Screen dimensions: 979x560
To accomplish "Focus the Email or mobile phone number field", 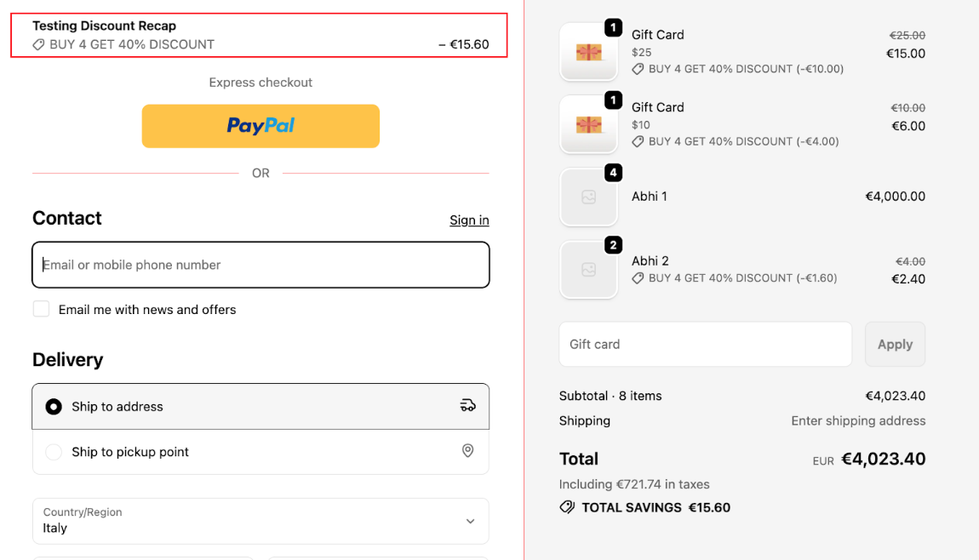I will [x=260, y=265].
